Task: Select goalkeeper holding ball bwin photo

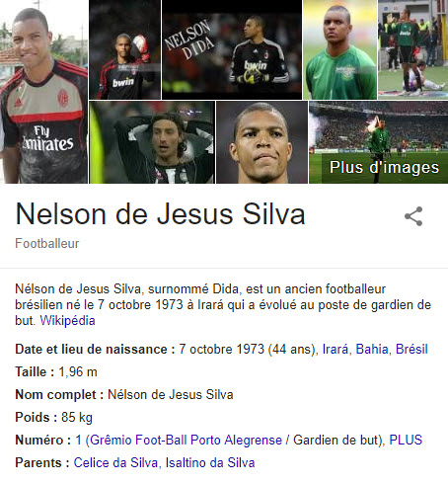Action: coord(125,49)
